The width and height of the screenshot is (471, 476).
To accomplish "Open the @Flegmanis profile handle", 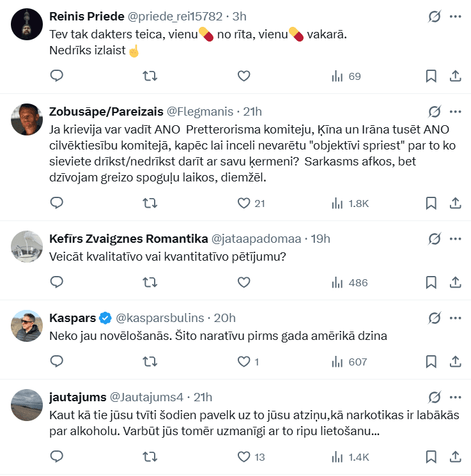I will pos(200,112).
